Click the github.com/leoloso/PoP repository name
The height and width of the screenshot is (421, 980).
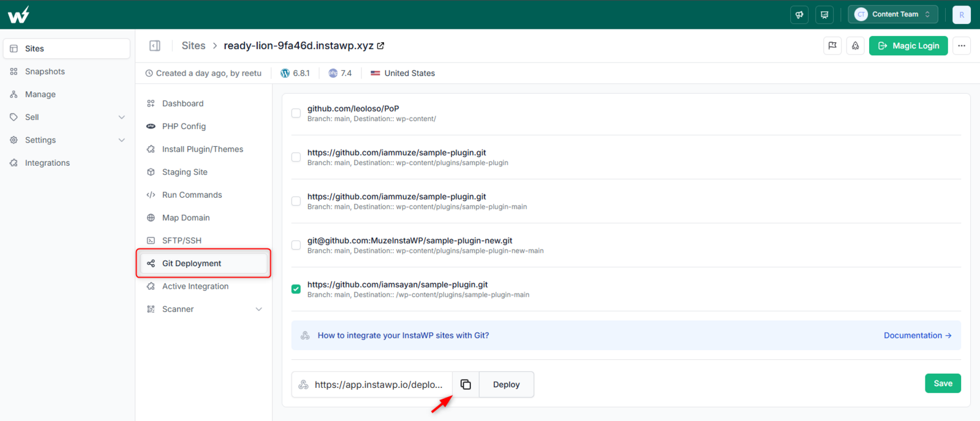tap(353, 109)
